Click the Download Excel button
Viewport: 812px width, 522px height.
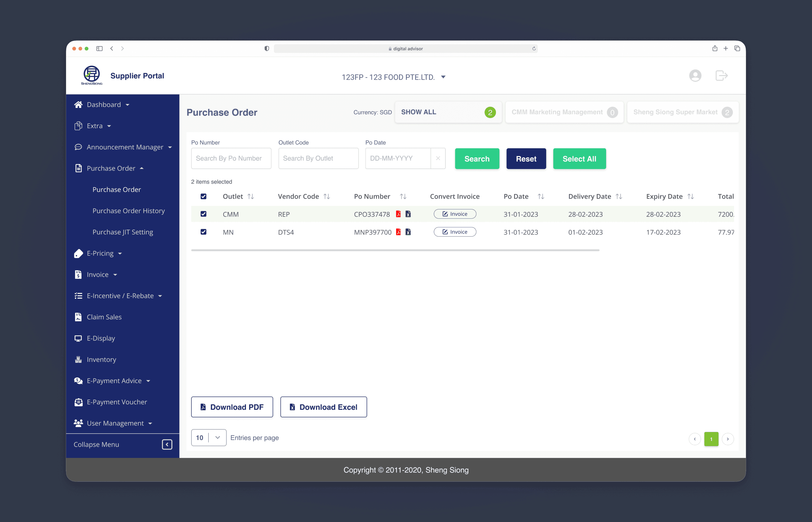point(323,407)
